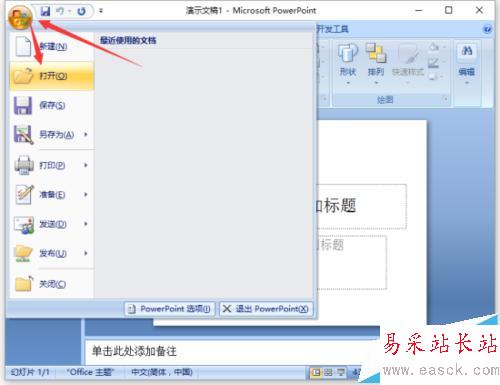This screenshot has height=385, width=500.
Task: Click the 最近使用的文档 heading
Action: point(128,41)
